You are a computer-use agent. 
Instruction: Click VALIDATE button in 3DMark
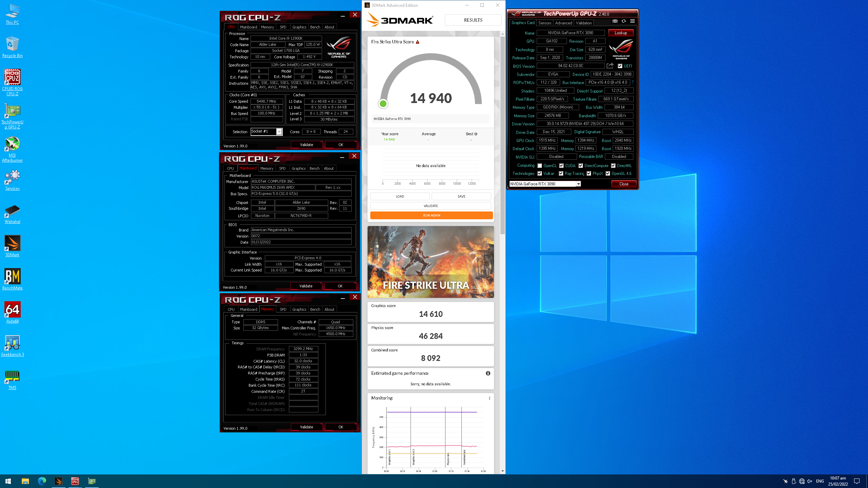(x=431, y=206)
